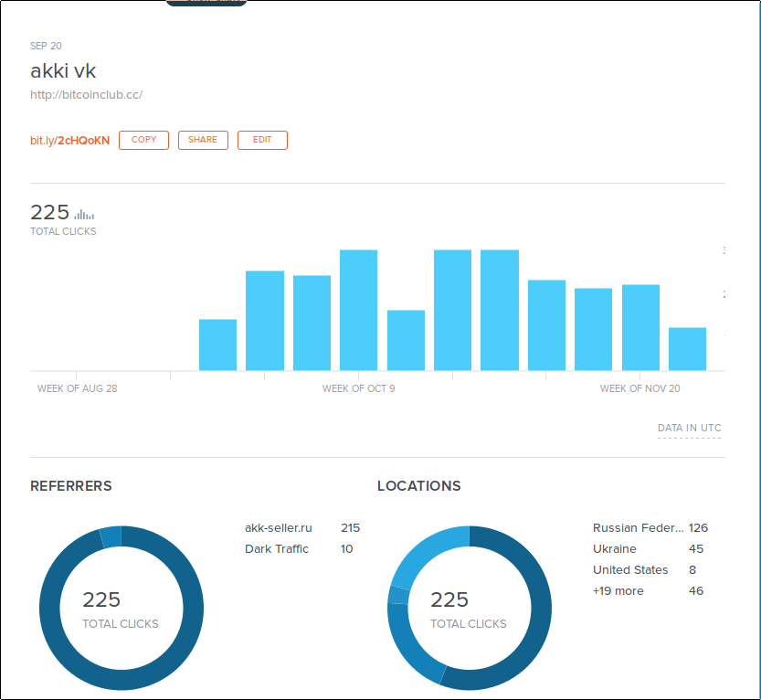This screenshot has width=761, height=700.
Task: Select the akk-seller.ru referrer row
Action: (302, 528)
